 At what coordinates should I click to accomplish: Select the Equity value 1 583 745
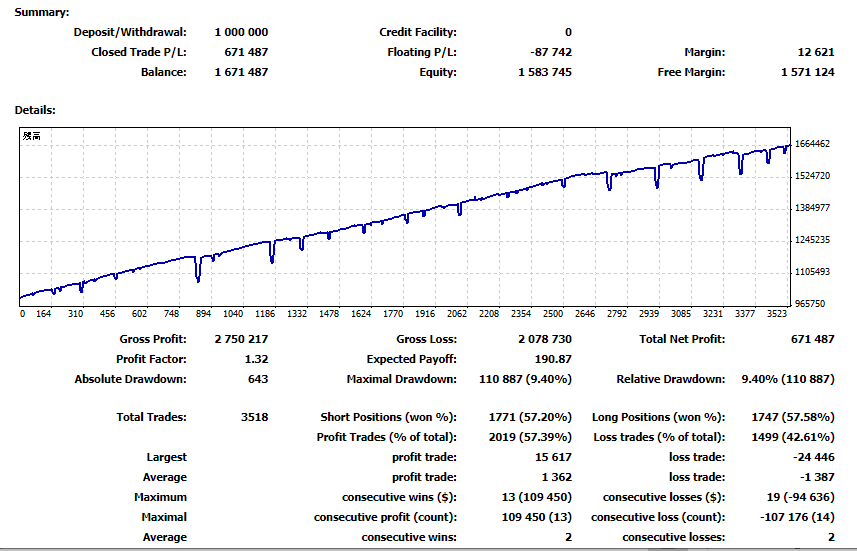click(545, 72)
